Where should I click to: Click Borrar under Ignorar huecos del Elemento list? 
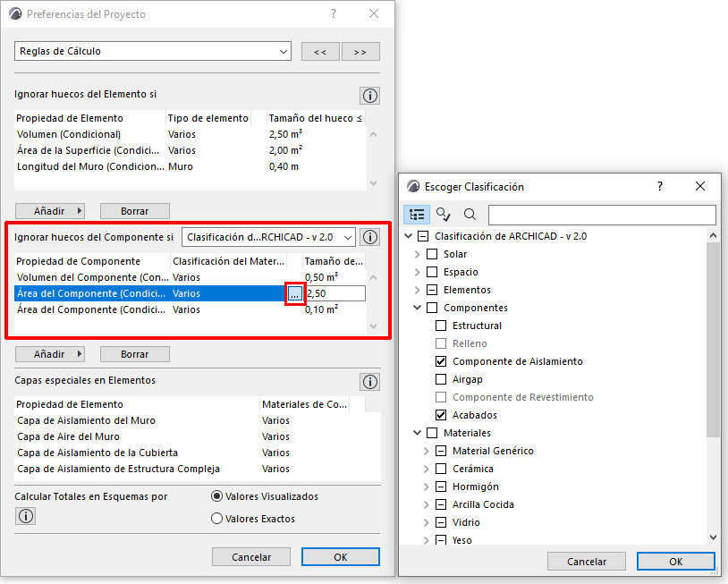tap(135, 211)
